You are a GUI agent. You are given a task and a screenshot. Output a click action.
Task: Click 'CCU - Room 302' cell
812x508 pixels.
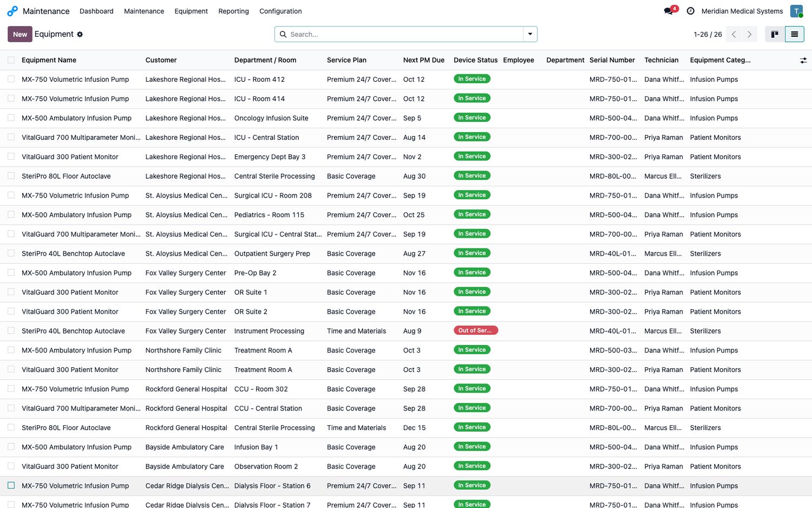click(261, 389)
